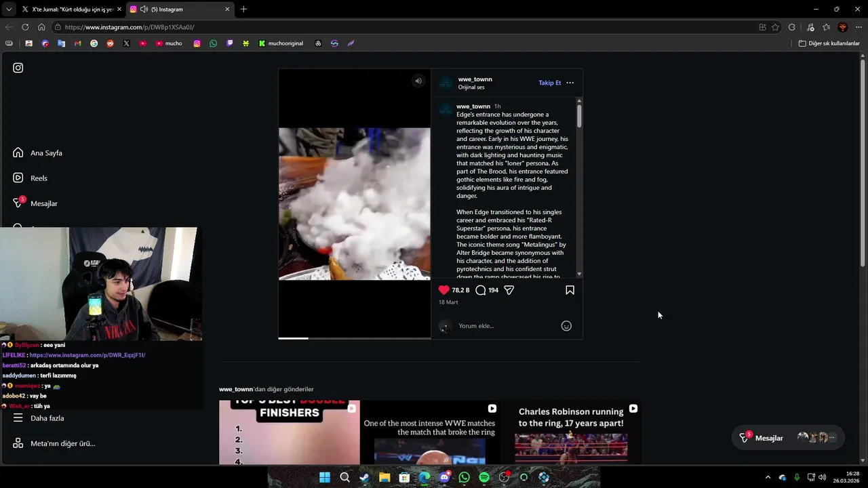Add this page to favorites star
Image resolution: width=868 pixels, height=488 pixels.
pyautogui.click(x=775, y=27)
